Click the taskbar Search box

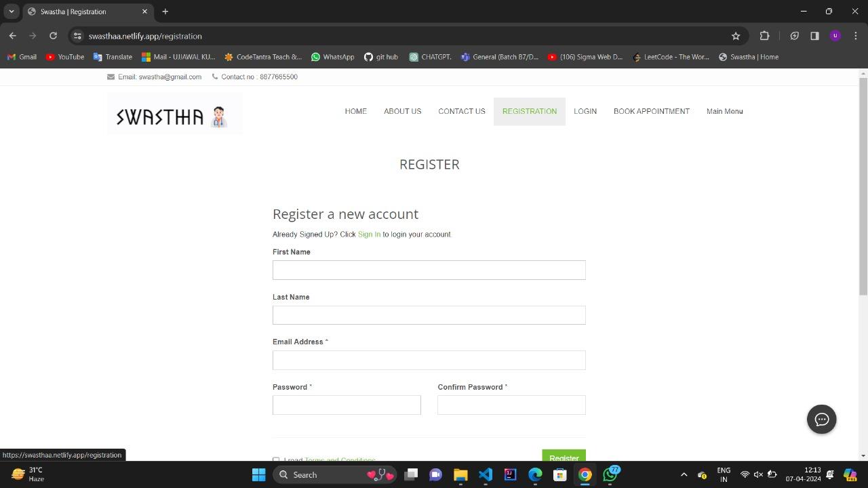336,474
